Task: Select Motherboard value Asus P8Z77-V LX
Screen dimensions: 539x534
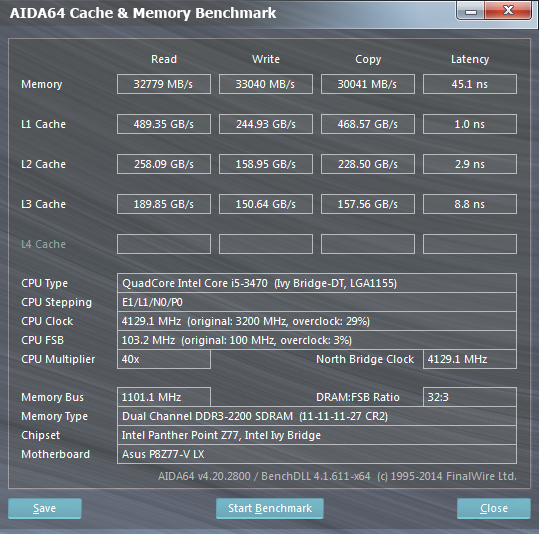Action: pyautogui.click(x=317, y=454)
